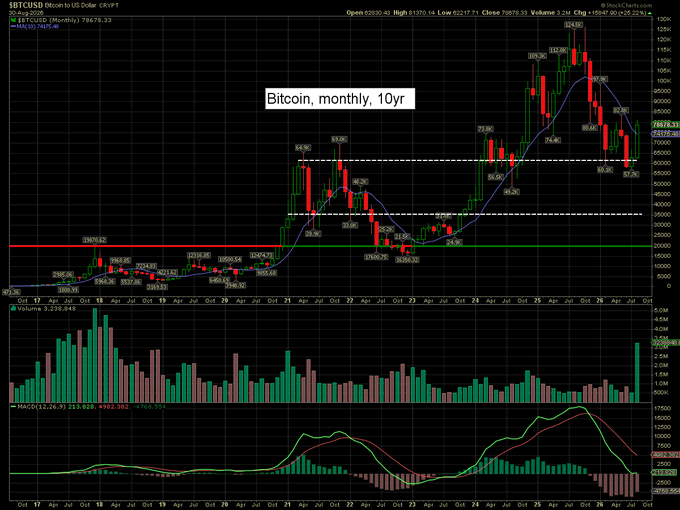The image size is (680, 510).
Task: Click the 49.2K low price label
Action: point(511,191)
